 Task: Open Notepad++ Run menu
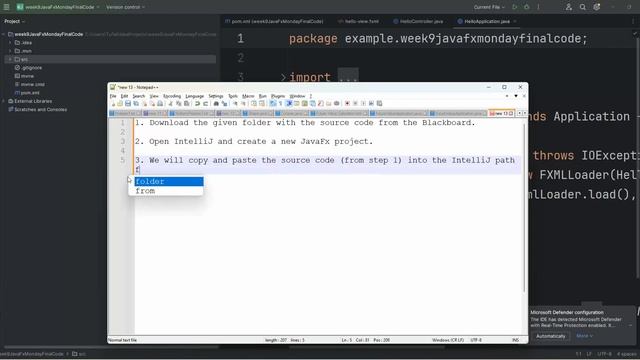click(262, 96)
